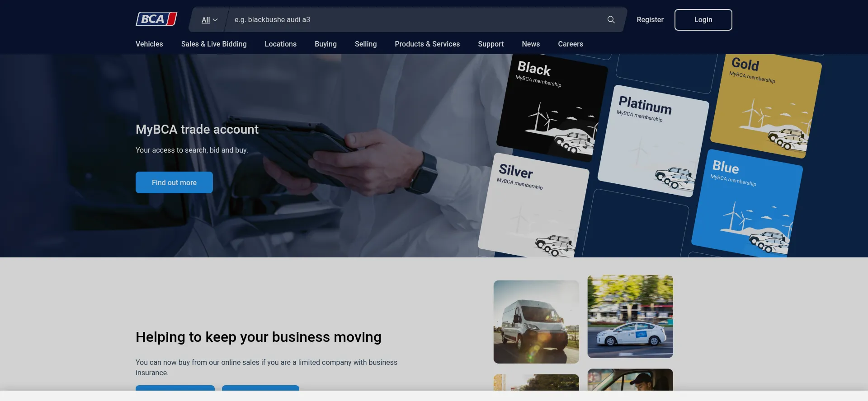Open Sales & Live Bidding menu
Screen dimensions: 868x401
214,44
